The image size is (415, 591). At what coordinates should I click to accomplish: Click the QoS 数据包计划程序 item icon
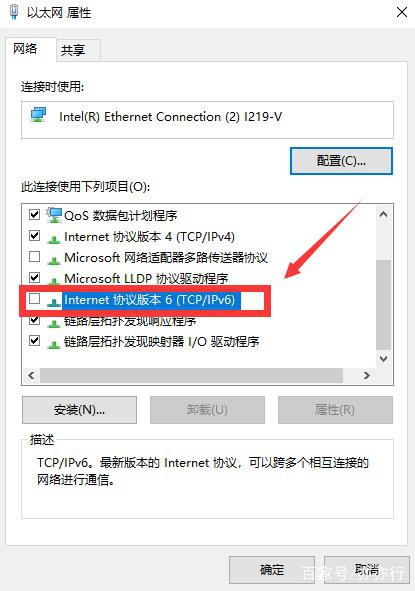54,215
